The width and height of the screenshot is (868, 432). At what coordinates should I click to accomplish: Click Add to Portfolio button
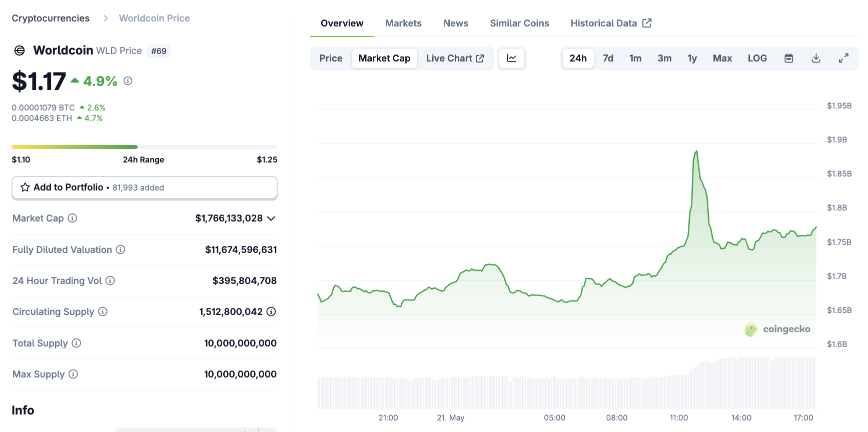pos(144,187)
